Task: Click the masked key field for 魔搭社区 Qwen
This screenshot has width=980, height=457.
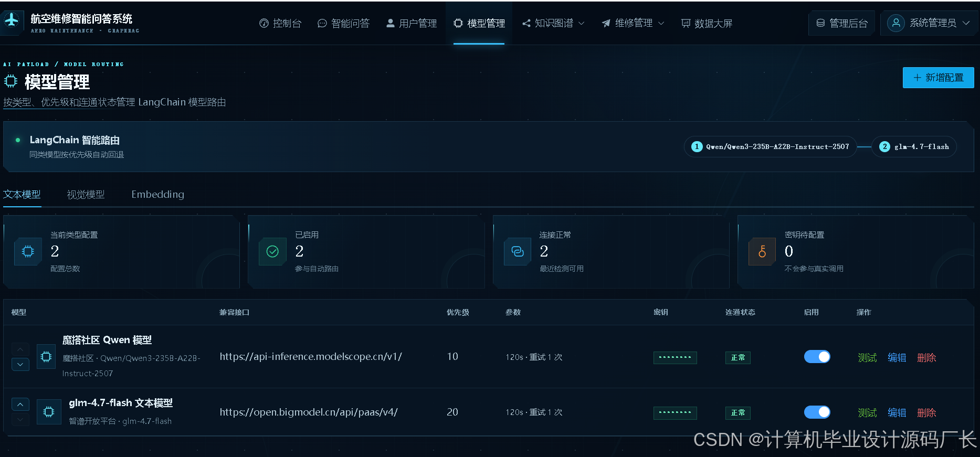Action: 675,358
